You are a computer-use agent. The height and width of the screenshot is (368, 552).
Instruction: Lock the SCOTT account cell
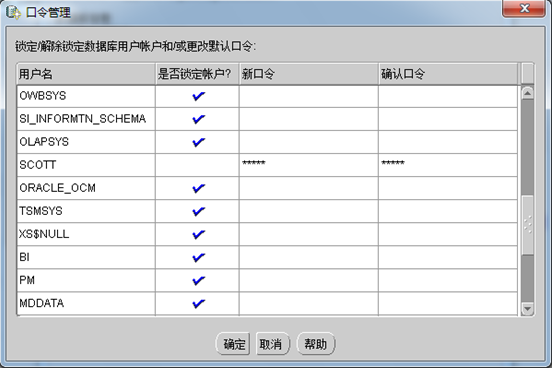tap(197, 165)
